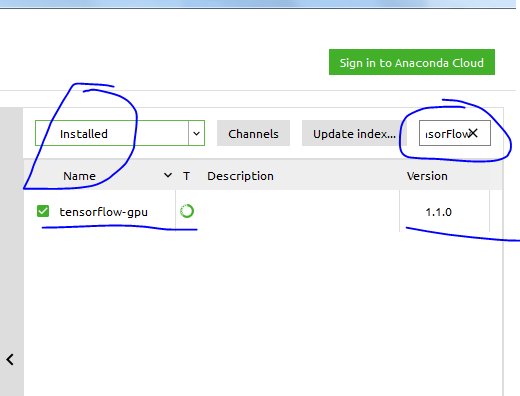520x396 pixels.
Task: Focus the package search input box
Action: coord(455,133)
